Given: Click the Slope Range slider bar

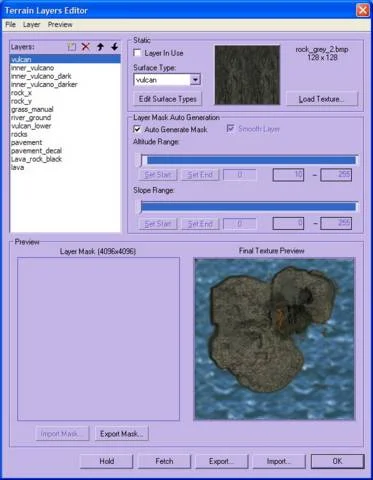Looking at the screenshot, I should [x=248, y=207].
